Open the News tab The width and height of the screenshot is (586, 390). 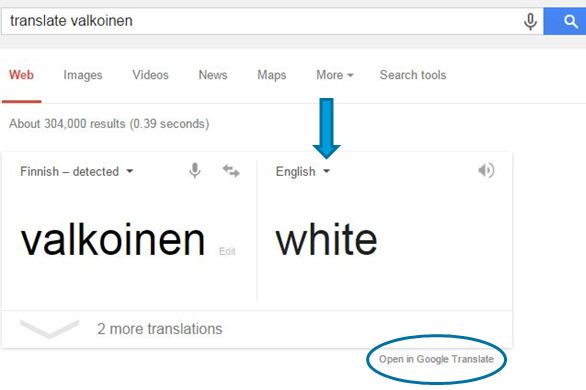(213, 75)
